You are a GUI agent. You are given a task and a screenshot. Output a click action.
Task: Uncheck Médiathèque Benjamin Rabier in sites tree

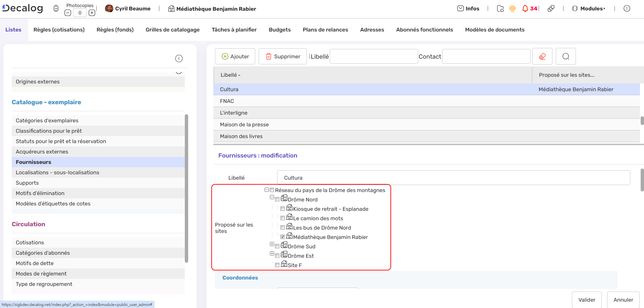click(283, 237)
